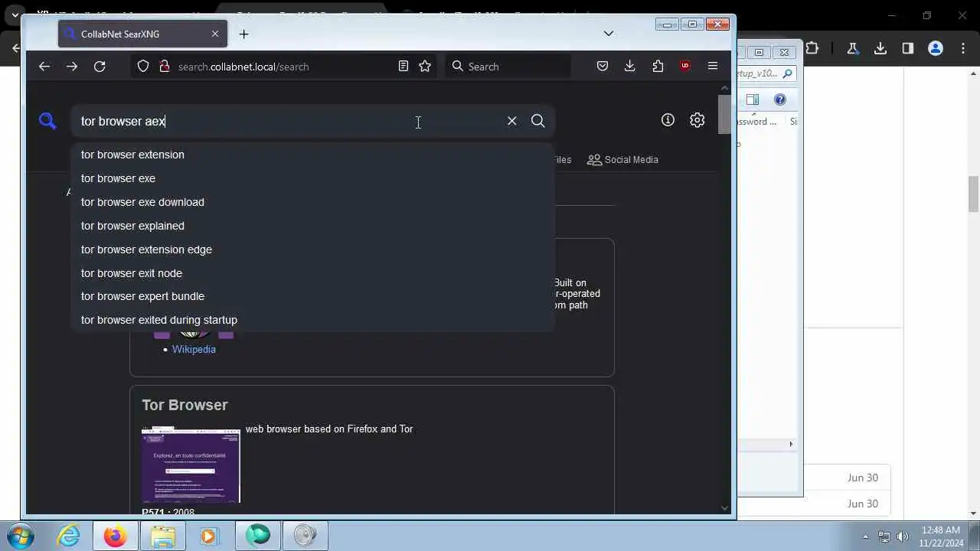Bookmark this page with the star
This screenshot has width=980, height=551.
[x=425, y=67]
